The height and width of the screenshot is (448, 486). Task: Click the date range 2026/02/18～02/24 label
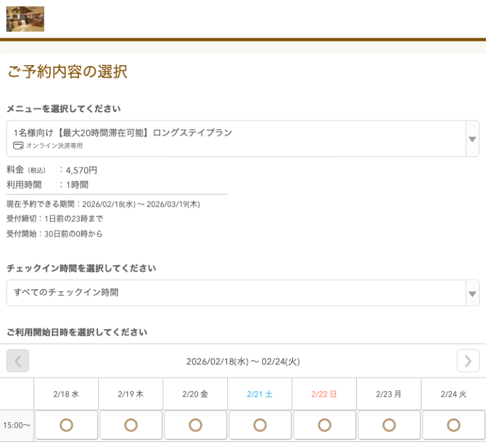tap(242, 361)
